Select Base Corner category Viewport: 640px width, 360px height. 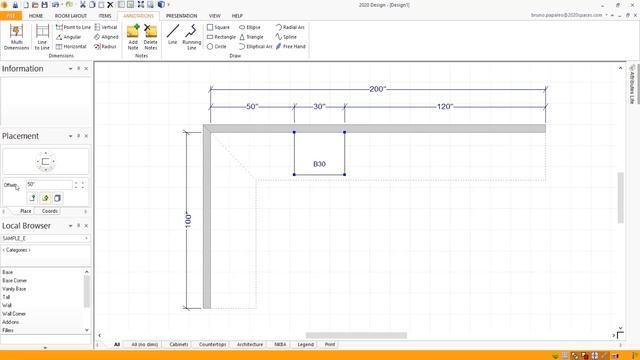coord(15,280)
